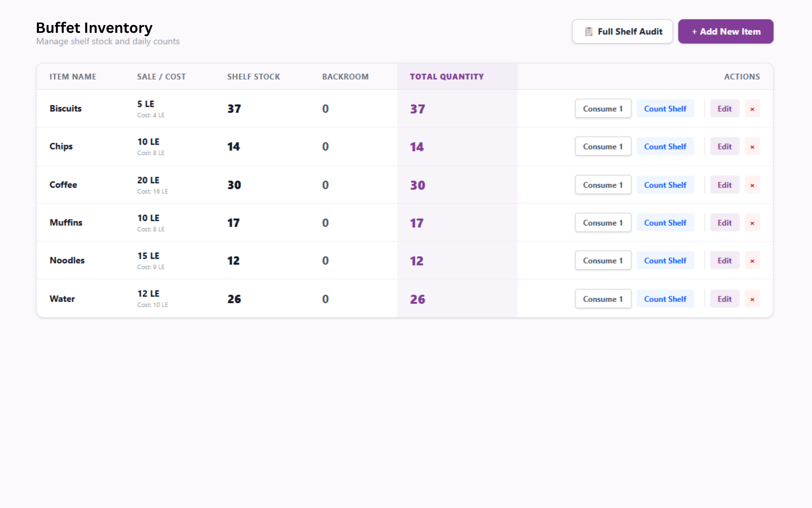
Task: Consume 1 Muffins
Action: point(603,223)
